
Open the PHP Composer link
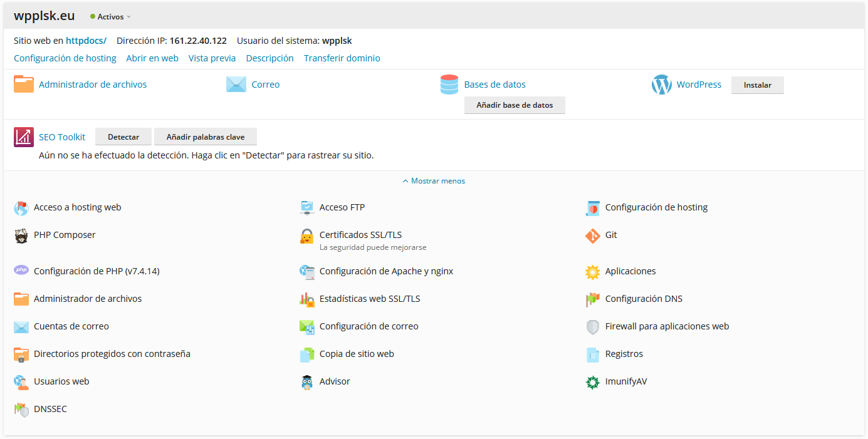[65, 235]
